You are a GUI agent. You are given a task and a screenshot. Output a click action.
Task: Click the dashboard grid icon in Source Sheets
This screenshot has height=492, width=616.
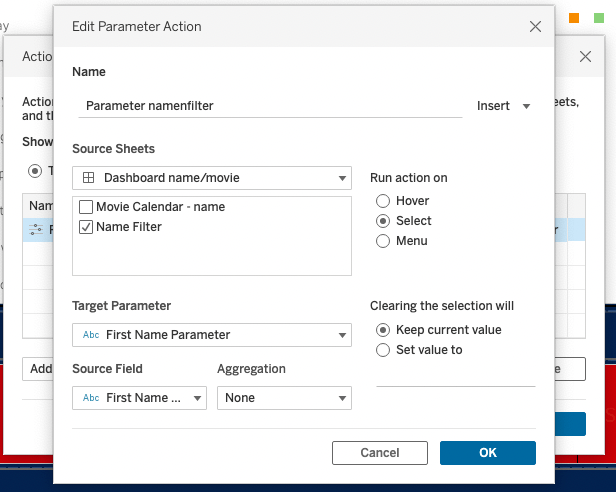click(x=88, y=178)
